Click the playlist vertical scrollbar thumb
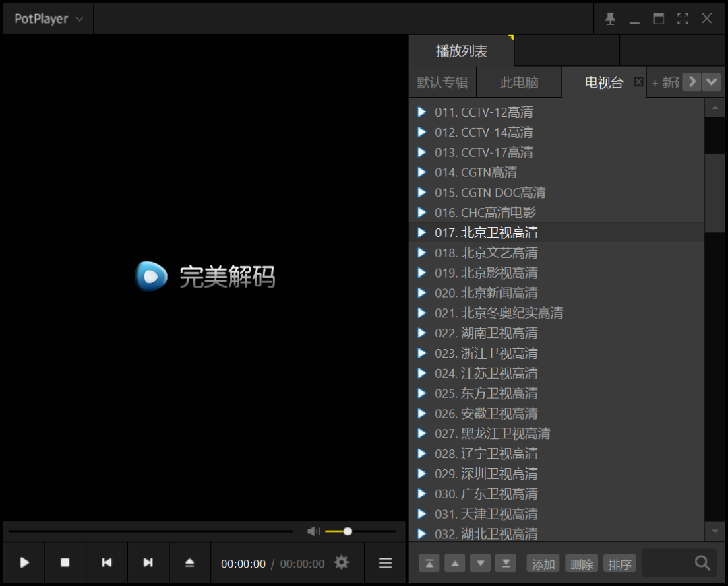Viewport: 728px width, 586px height. [x=715, y=193]
